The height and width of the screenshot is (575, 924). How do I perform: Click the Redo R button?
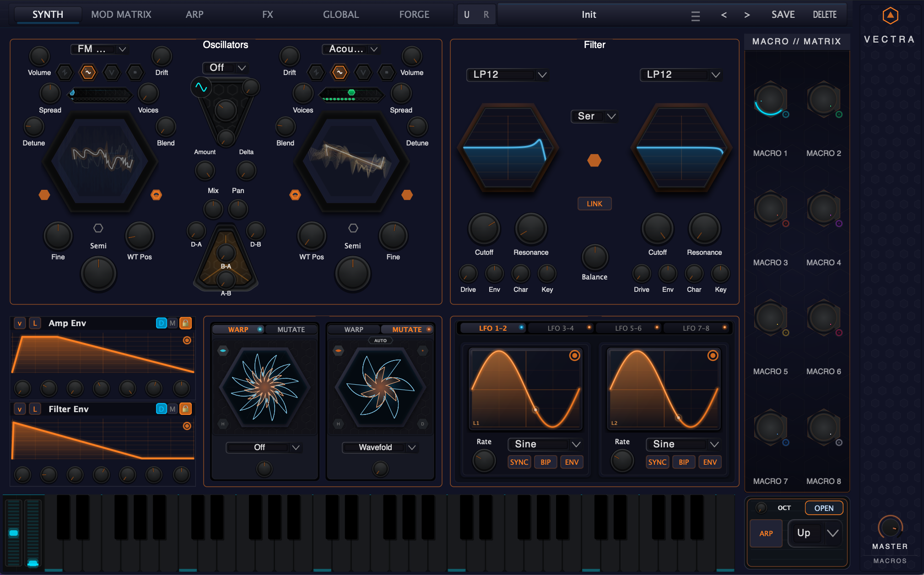[486, 15]
